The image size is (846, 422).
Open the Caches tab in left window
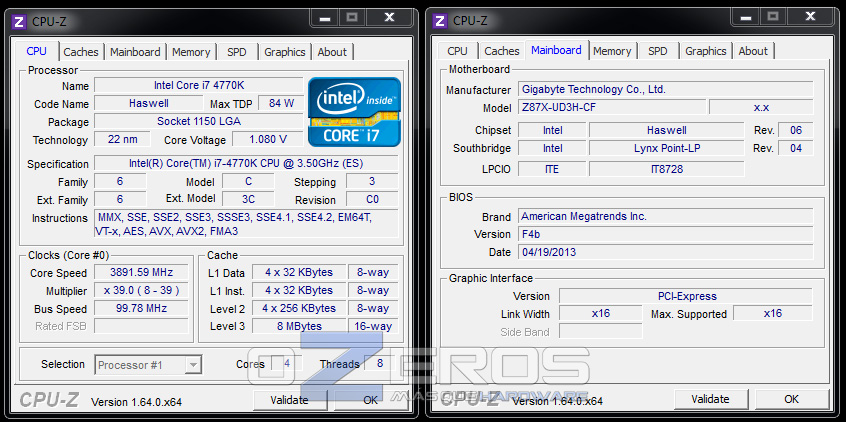pos(81,52)
